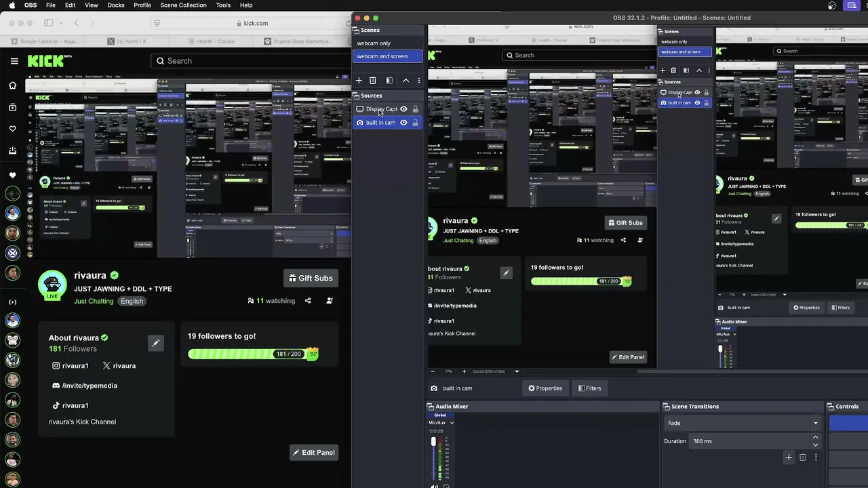868x488 pixels.
Task: Open Kick browse icon in the sidebar
Action: tap(12, 107)
